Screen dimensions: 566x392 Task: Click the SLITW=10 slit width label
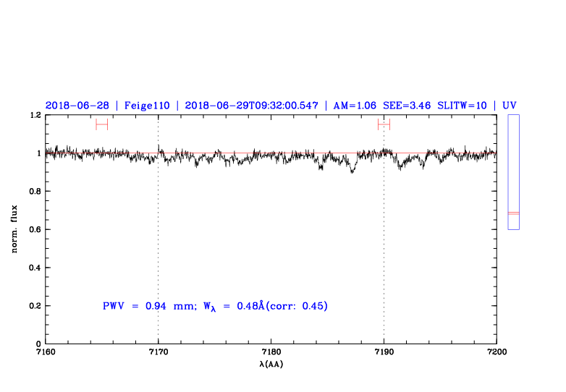462,106
